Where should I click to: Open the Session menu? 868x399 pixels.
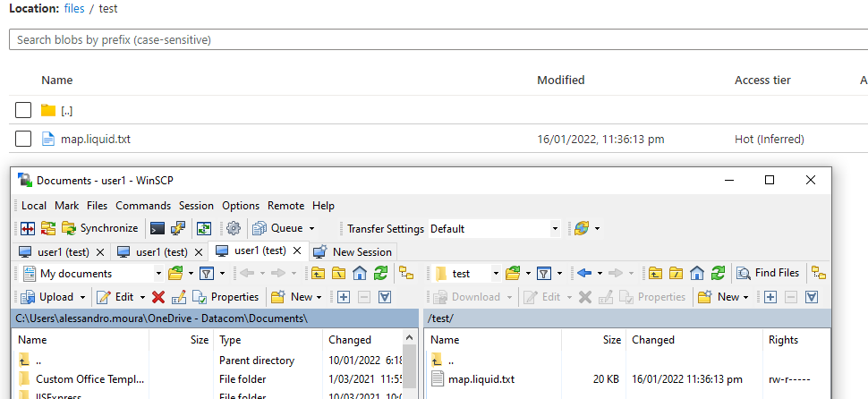click(196, 205)
